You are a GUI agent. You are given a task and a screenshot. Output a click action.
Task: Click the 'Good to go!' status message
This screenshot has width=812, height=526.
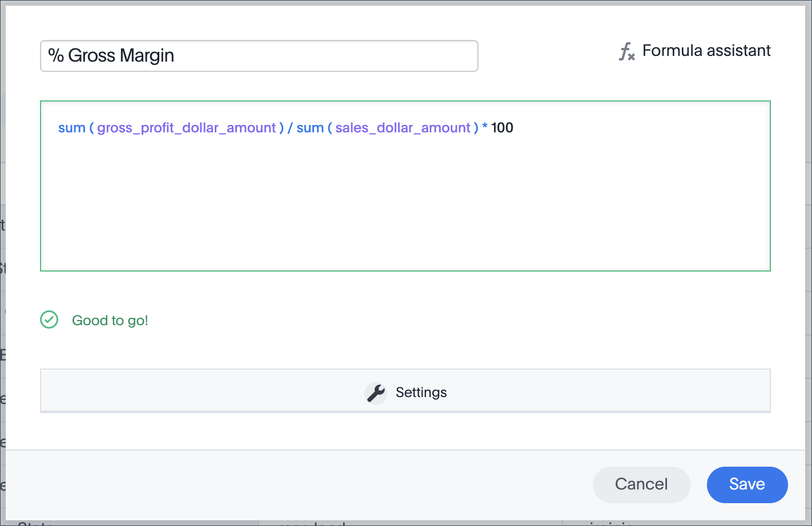(x=110, y=321)
